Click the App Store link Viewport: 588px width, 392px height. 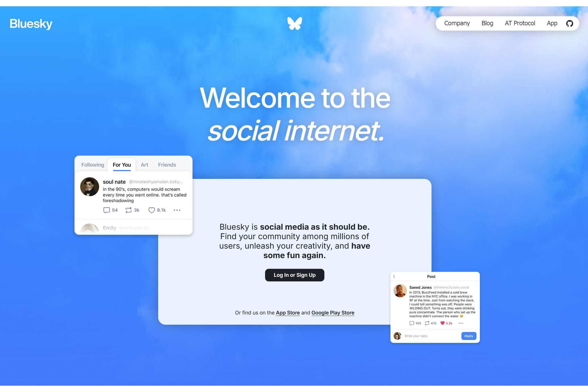point(287,312)
